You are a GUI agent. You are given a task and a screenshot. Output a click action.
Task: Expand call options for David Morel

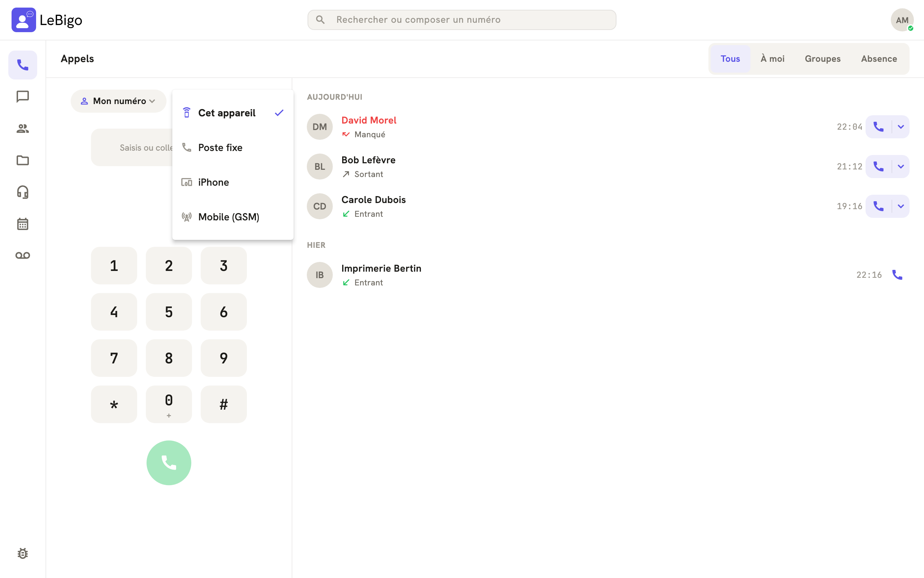901,126
